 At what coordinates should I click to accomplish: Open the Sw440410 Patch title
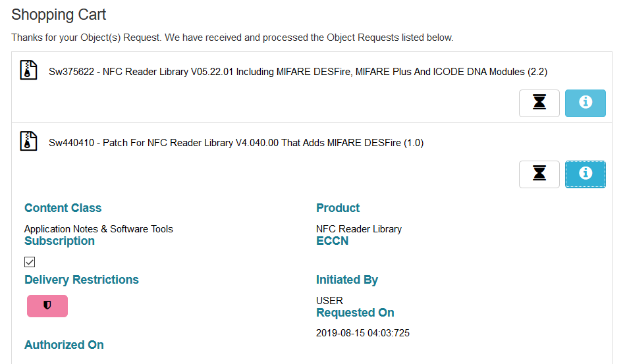tap(236, 142)
